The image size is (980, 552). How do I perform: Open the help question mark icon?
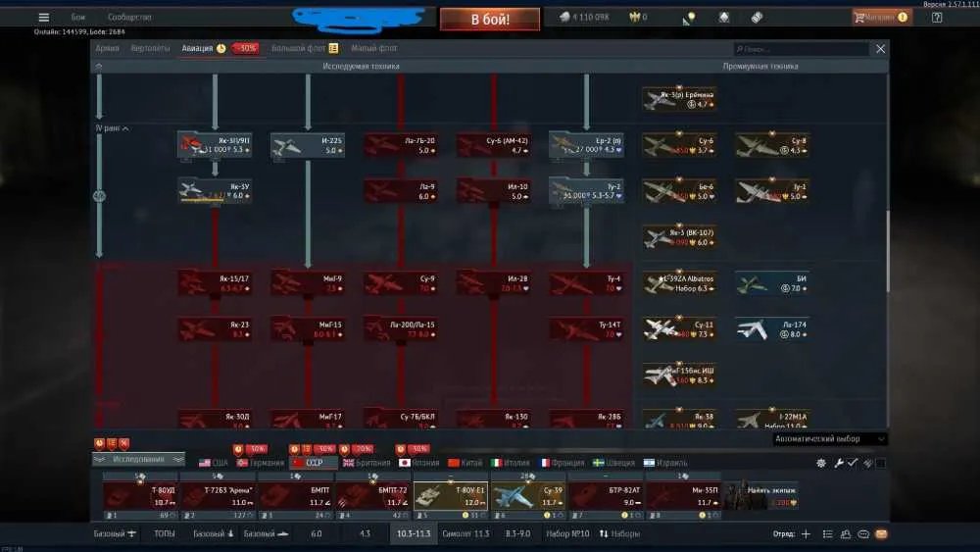937,18
